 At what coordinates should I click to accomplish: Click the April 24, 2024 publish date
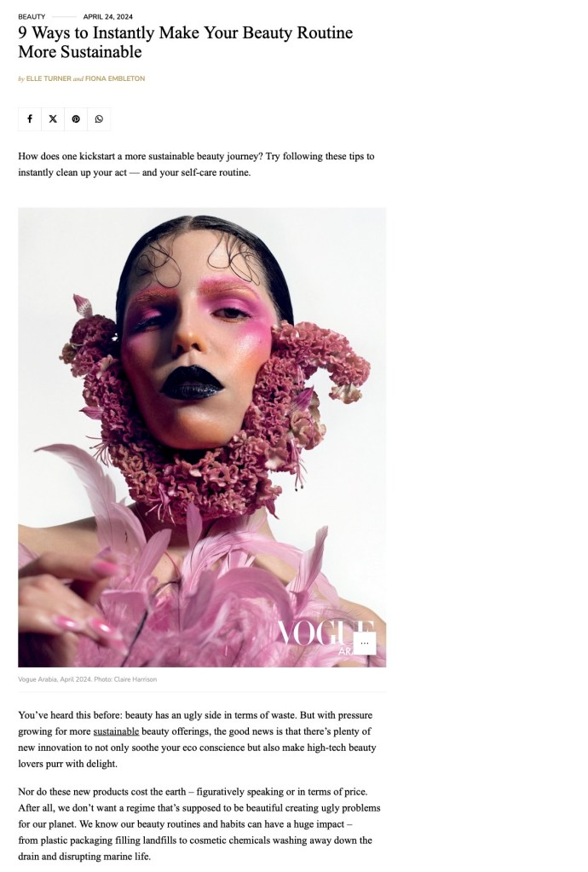[108, 17]
